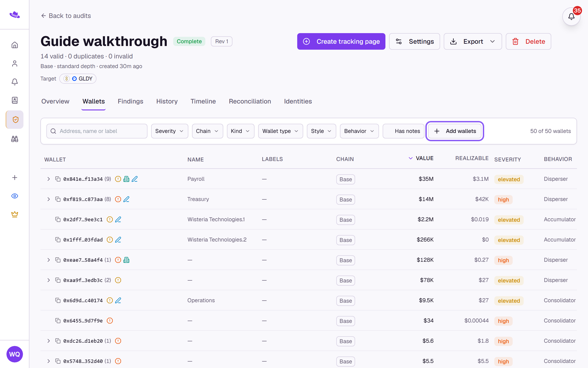Screen dimensions: 588x368
Task: Switch to the Findings tab
Action: pyautogui.click(x=130, y=101)
